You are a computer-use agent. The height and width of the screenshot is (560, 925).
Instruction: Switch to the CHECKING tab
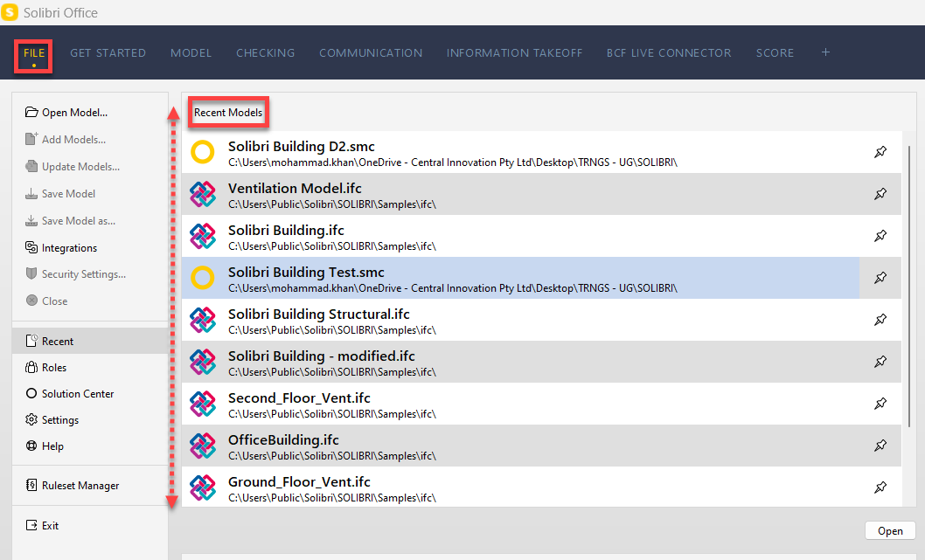pyautogui.click(x=265, y=52)
